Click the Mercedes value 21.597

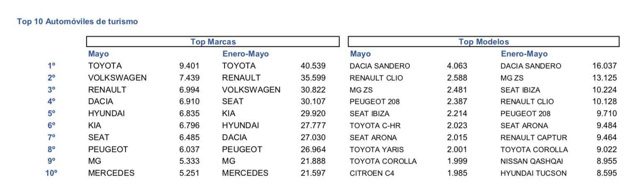click(313, 173)
